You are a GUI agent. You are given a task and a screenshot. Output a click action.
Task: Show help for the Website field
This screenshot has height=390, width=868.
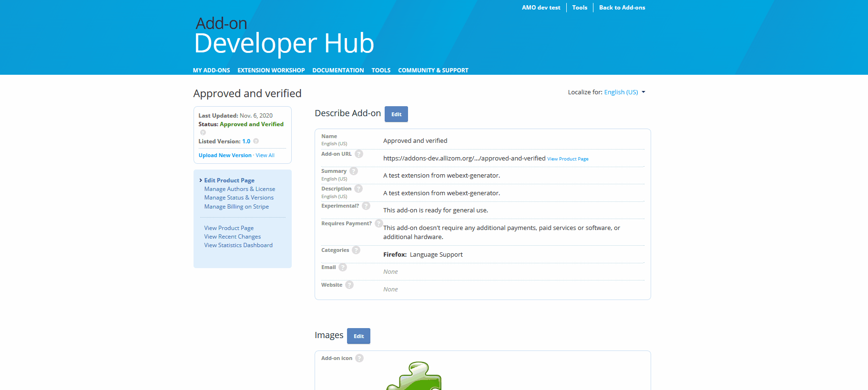click(x=349, y=285)
